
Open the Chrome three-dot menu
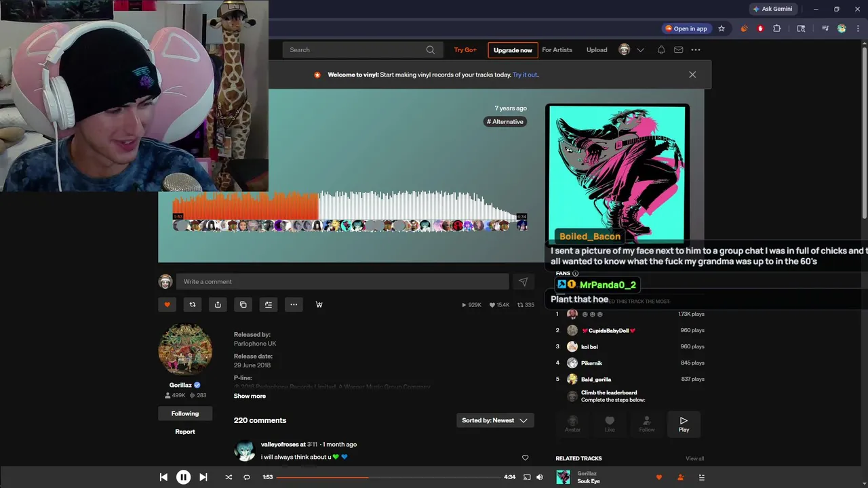coord(859,28)
